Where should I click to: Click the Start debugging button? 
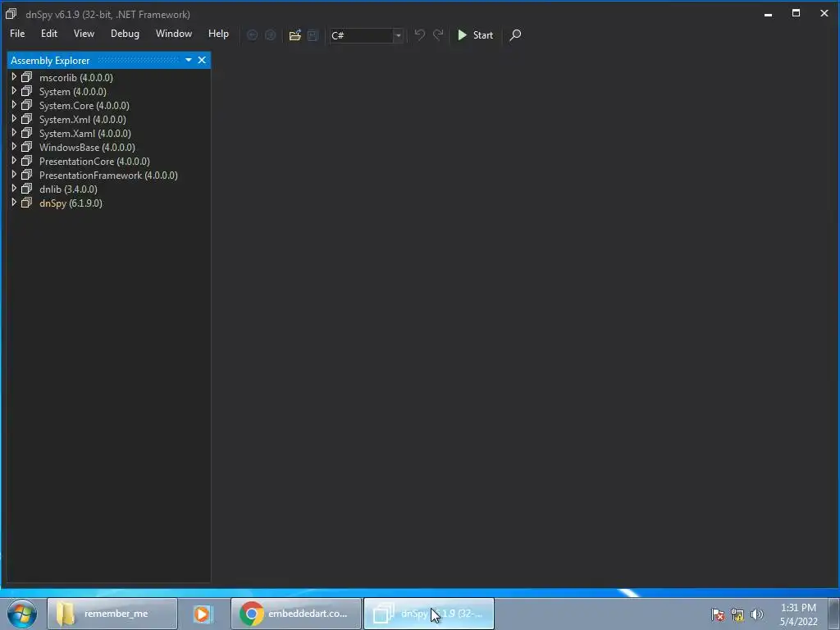(475, 35)
